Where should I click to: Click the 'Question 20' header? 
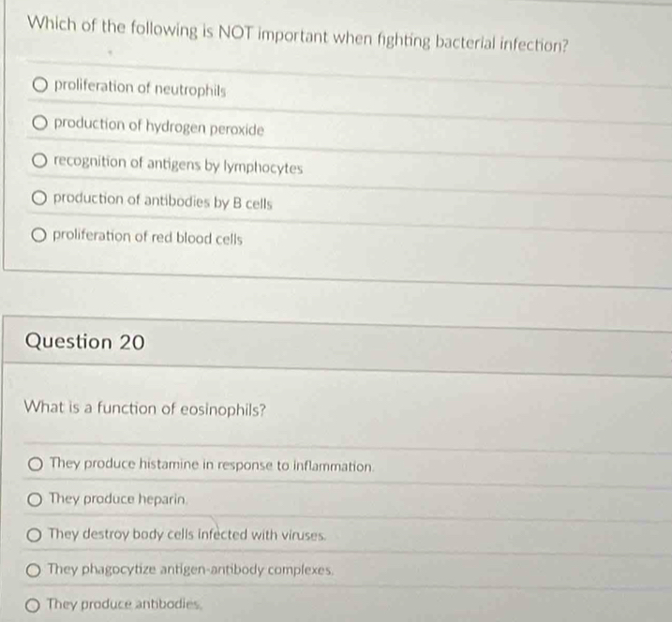click(x=85, y=342)
